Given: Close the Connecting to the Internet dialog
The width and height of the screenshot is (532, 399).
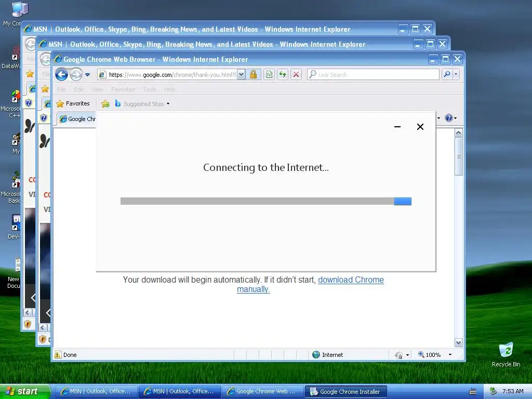Looking at the screenshot, I should click(420, 127).
